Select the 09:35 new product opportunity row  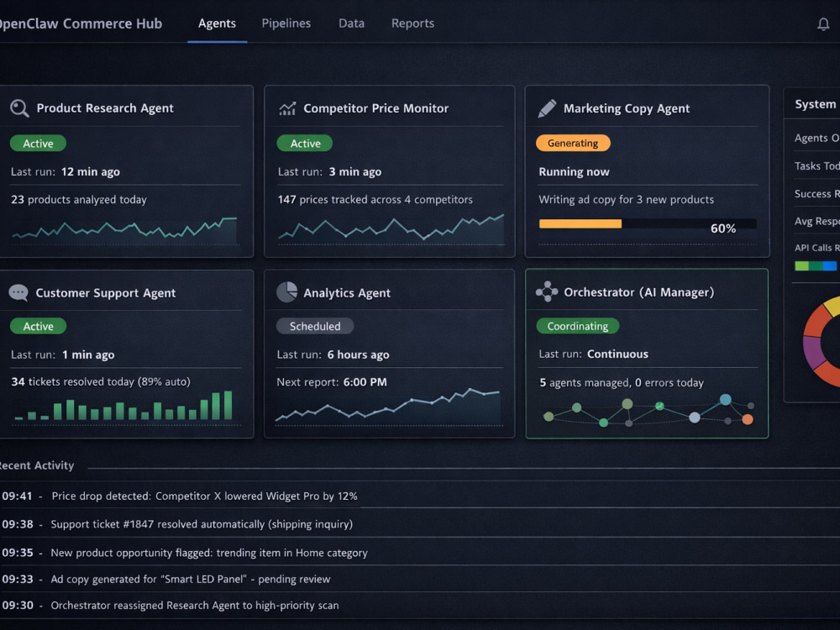pos(420,553)
